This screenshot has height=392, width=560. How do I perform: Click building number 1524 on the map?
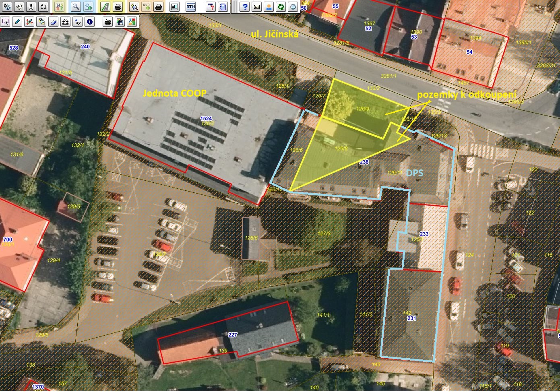[x=206, y=118]
